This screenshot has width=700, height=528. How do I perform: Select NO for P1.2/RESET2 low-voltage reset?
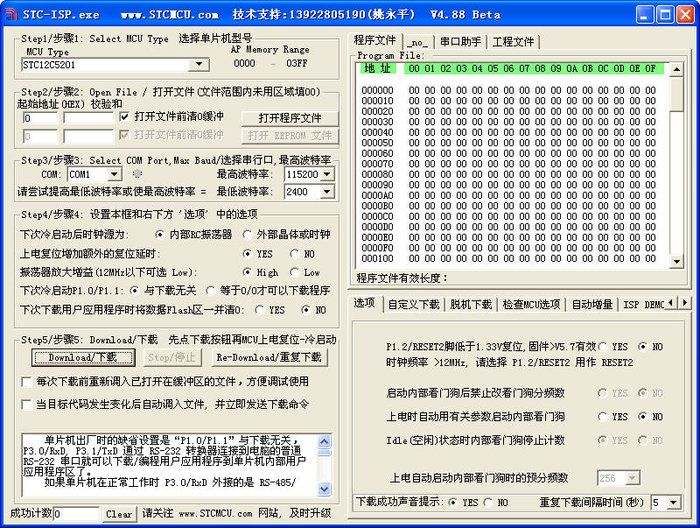[x=643, y=346]
